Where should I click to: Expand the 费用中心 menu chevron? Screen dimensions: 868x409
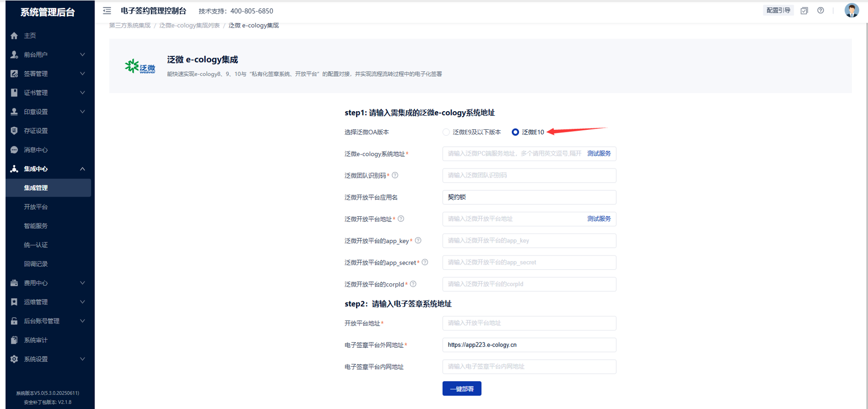(82, 283)
